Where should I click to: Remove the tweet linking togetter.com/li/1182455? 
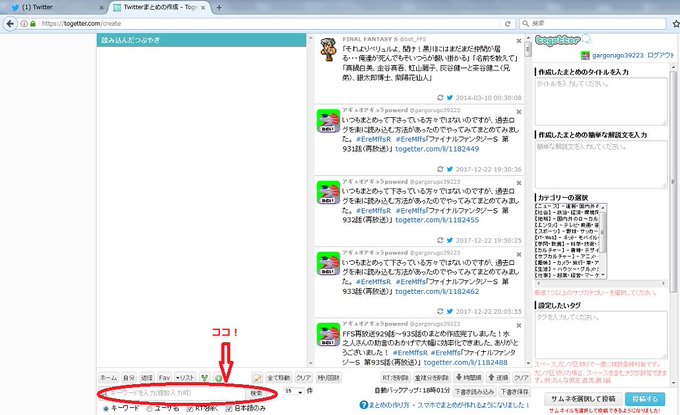click(x=519, y=183)
